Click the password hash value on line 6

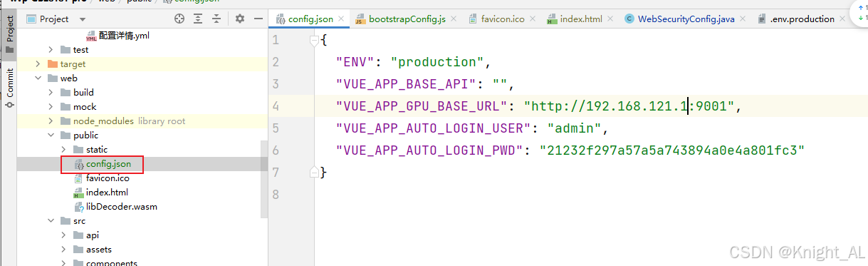click(672, 150)
